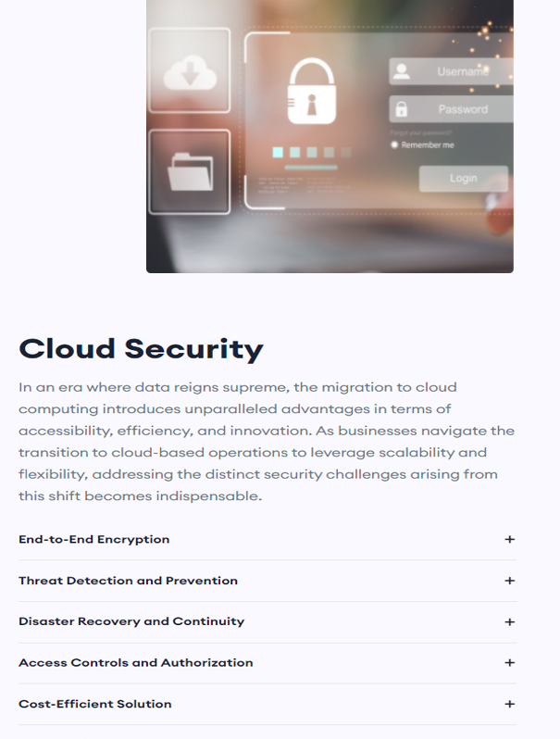Click the Cloud Security heading
This screenshot has width=560, height=739.
[x=141, y=349]
